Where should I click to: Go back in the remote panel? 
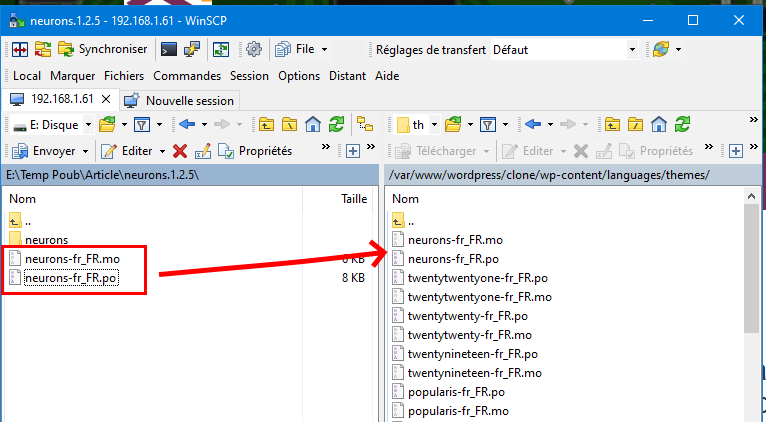pyautogui.click(x=533, y=125)
